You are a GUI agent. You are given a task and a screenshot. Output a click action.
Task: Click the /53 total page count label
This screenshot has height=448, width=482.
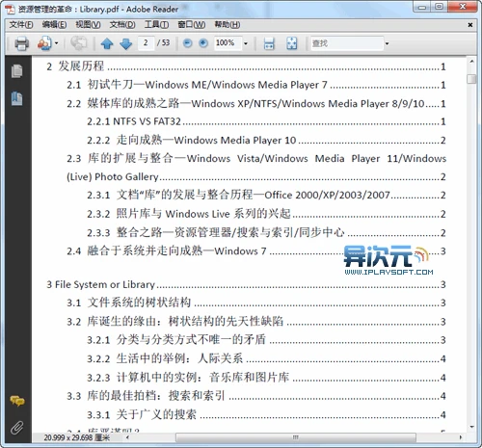pyautogui.click(x=164, y=42)
